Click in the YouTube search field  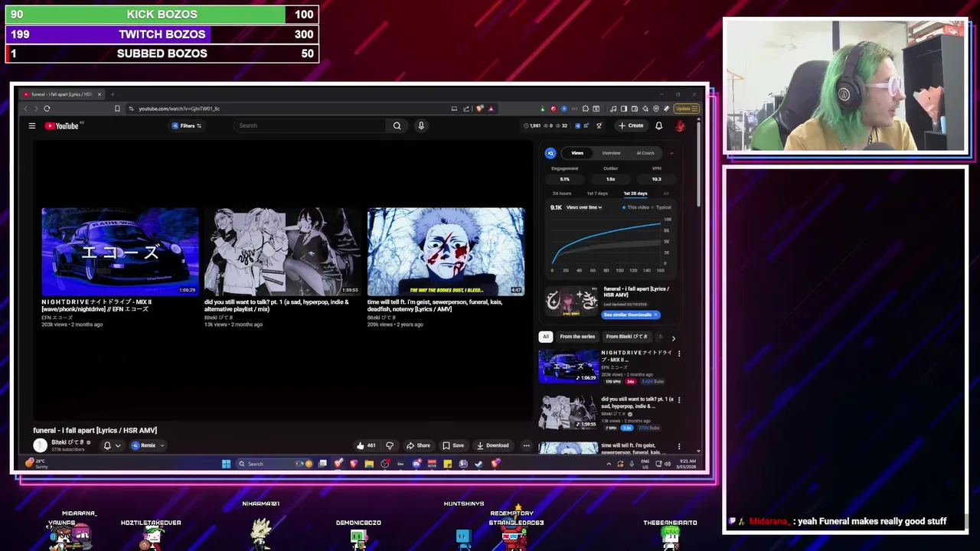[310, 126]
